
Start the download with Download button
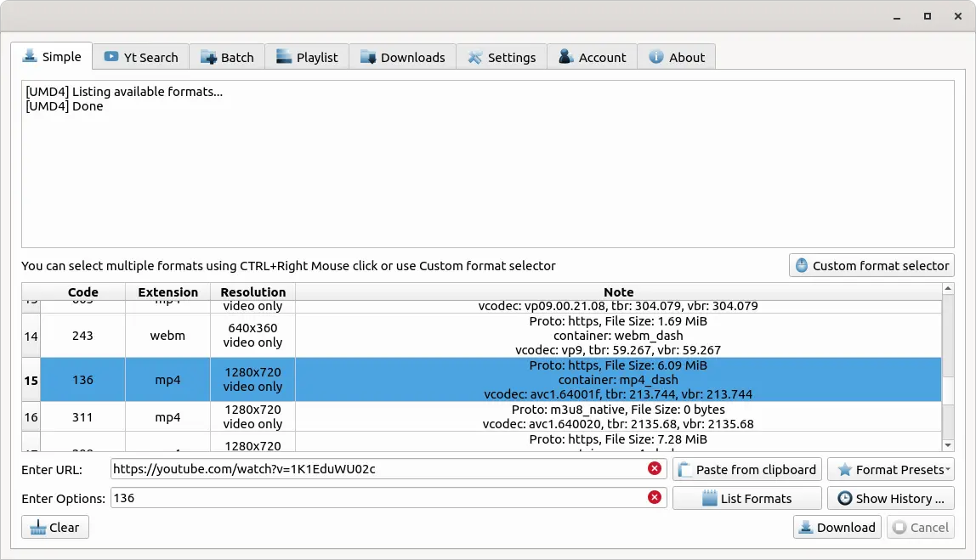coord(837,527)
